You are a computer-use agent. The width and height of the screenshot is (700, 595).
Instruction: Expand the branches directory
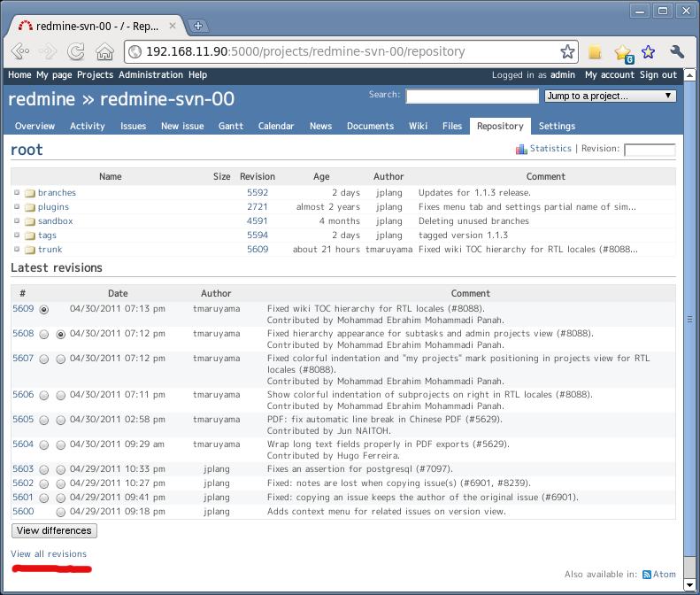(17, 192)
